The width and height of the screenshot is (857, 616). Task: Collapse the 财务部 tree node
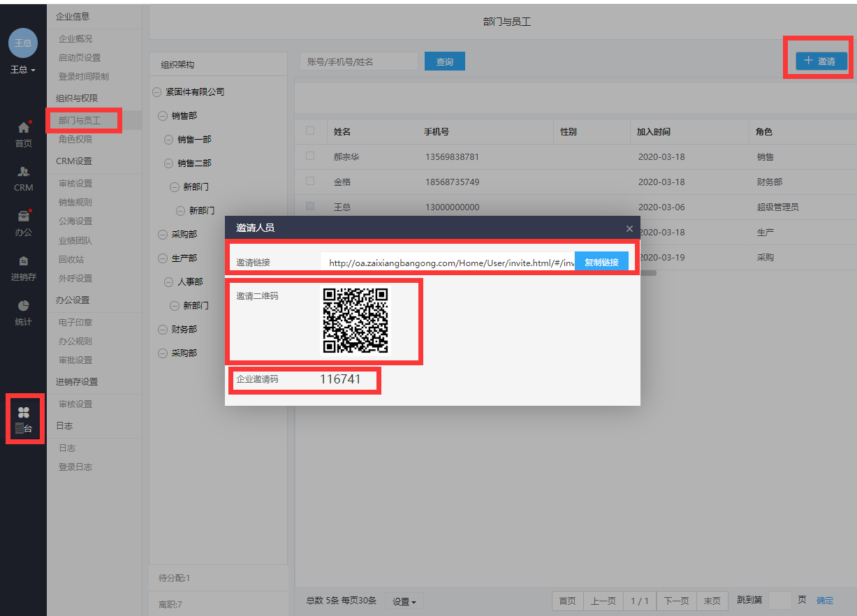163,330
